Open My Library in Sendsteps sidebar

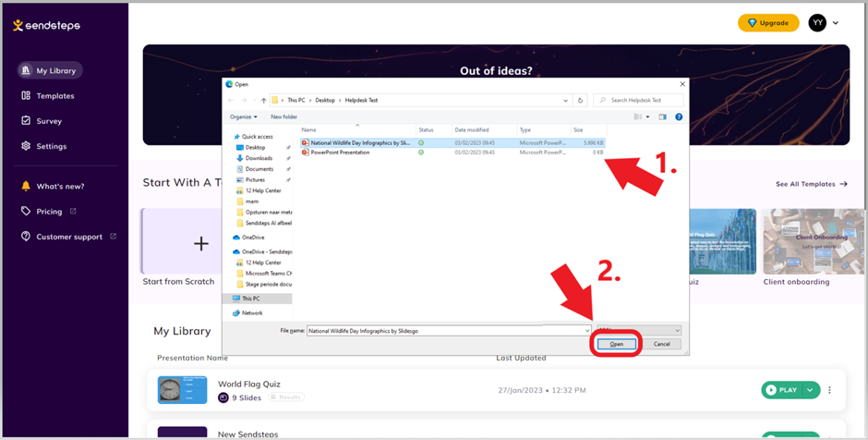point(50,70)
